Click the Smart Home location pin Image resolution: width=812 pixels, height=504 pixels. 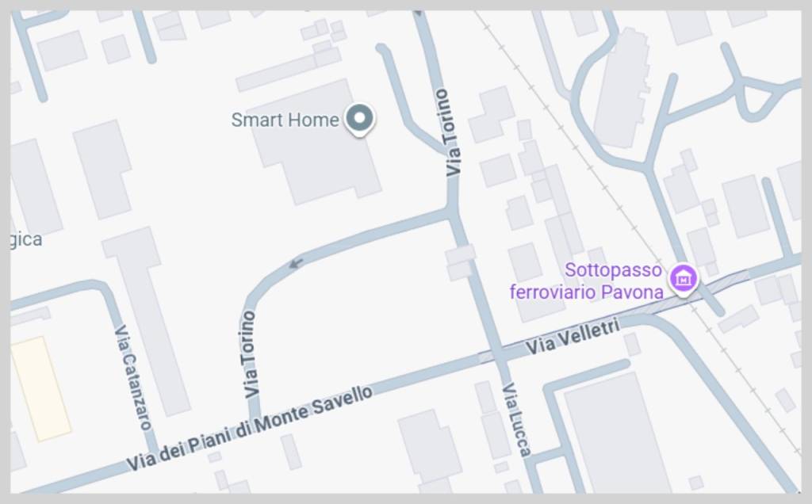click(359, 119)
